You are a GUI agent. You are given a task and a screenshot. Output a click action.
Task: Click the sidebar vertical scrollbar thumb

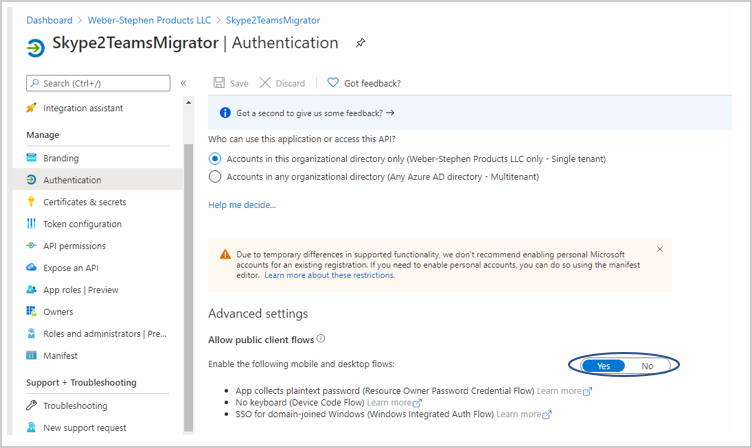pyautogui.click(x=188, y=288)
